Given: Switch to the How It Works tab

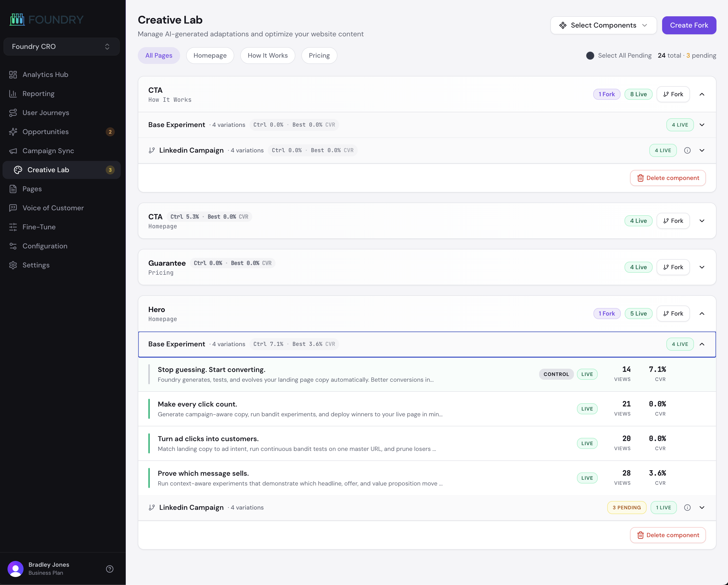Looking at the screenshot, I should [x=268, y=55].
